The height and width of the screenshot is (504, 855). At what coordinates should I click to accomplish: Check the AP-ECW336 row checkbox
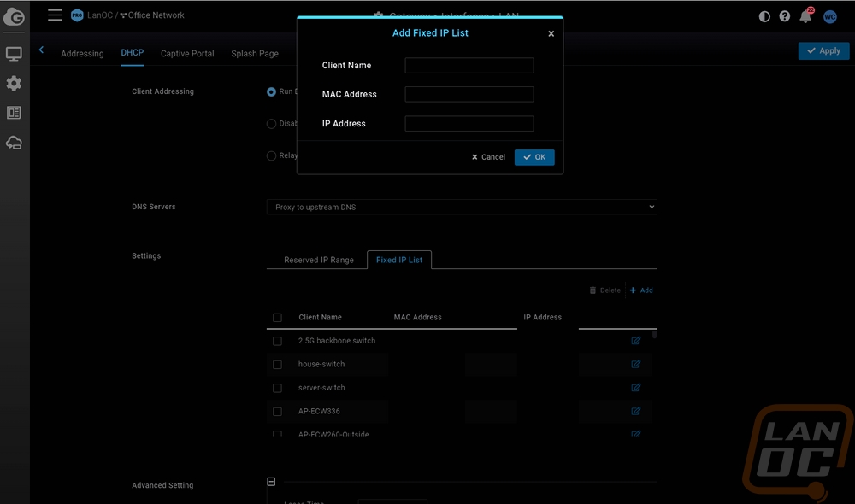coord(277,412)
